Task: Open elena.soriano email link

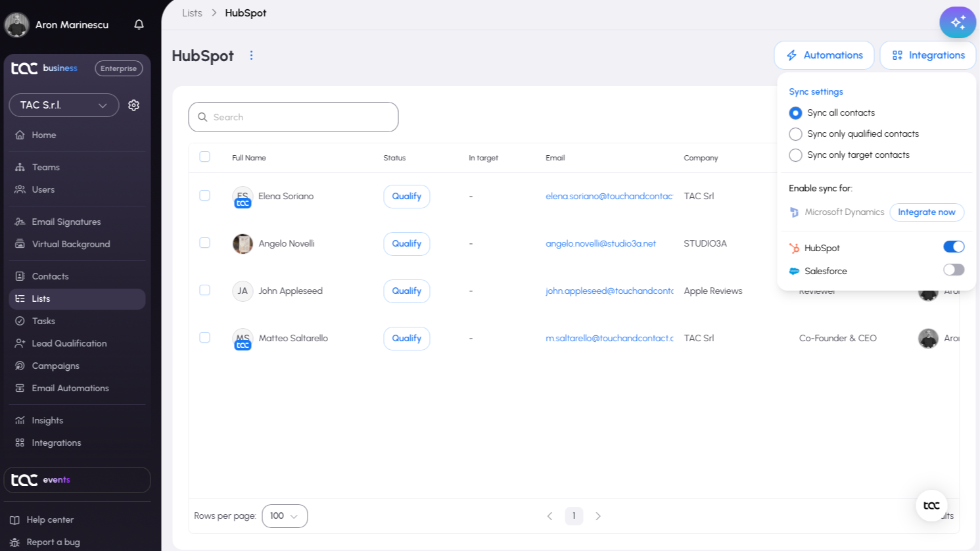Action: click(x=609, y=197)
